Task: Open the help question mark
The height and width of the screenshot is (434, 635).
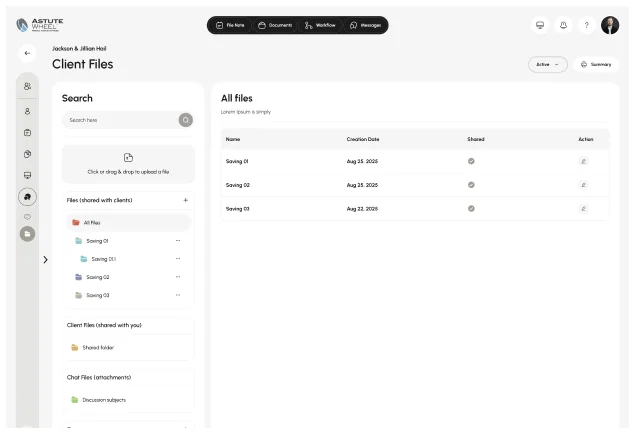Action: [x=586, y=25]
